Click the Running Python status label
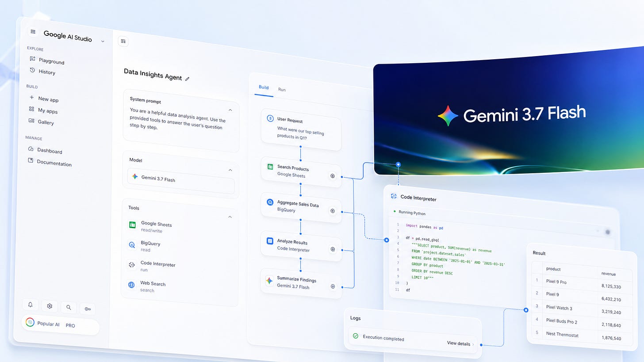This screenshot has width=644, height=362. [x=412, y=213]
